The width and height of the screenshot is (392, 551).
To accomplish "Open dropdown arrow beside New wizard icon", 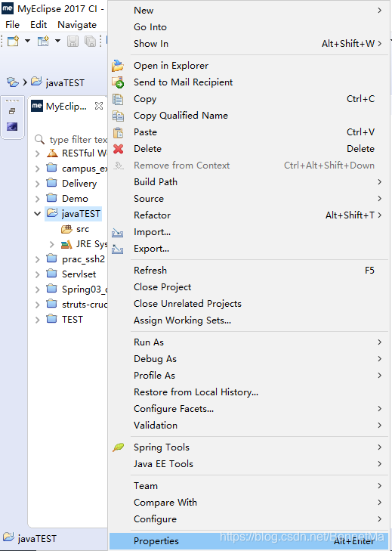I will [27, 42].
